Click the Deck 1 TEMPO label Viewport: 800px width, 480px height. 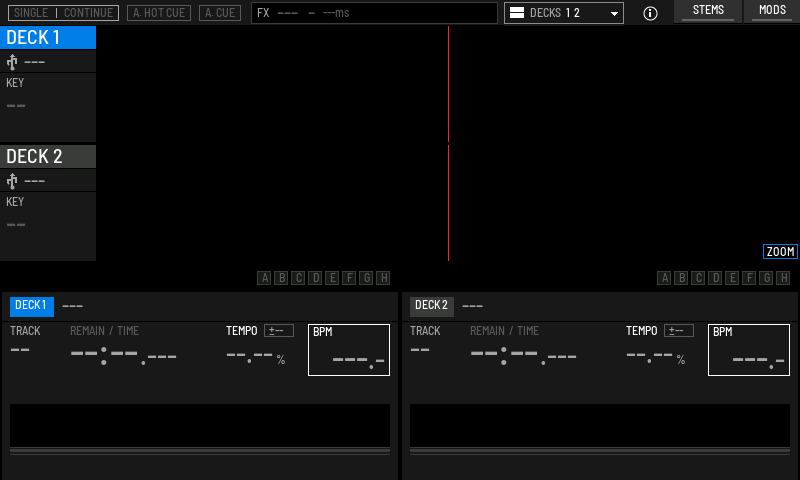242,331
